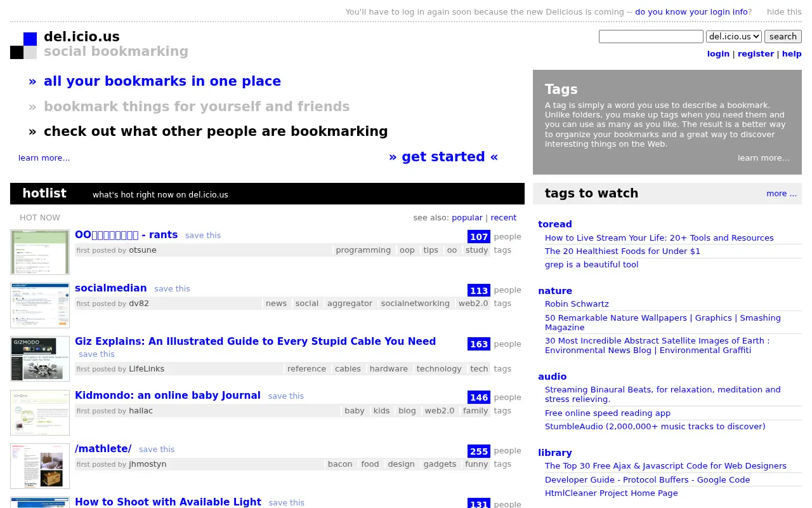The image size is (812, 508).
Task: Select the 'bacon' tag
Action: coord(340,464)
